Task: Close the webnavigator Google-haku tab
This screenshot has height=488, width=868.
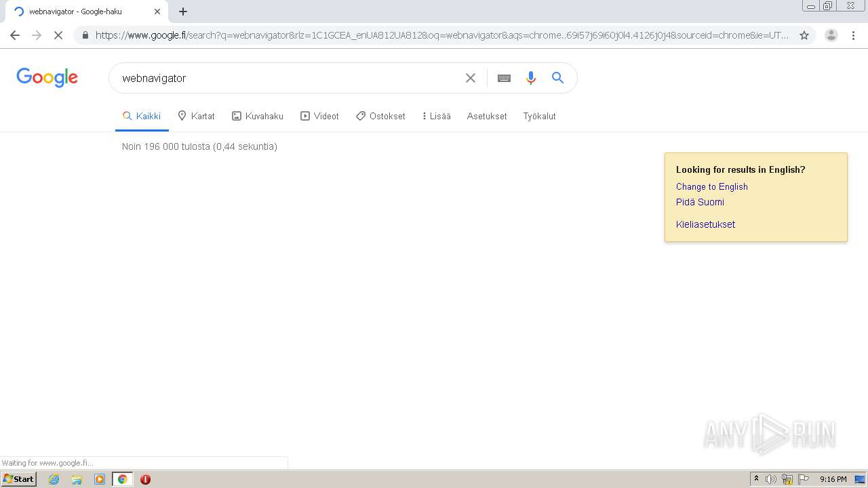Action: point(157,12)
